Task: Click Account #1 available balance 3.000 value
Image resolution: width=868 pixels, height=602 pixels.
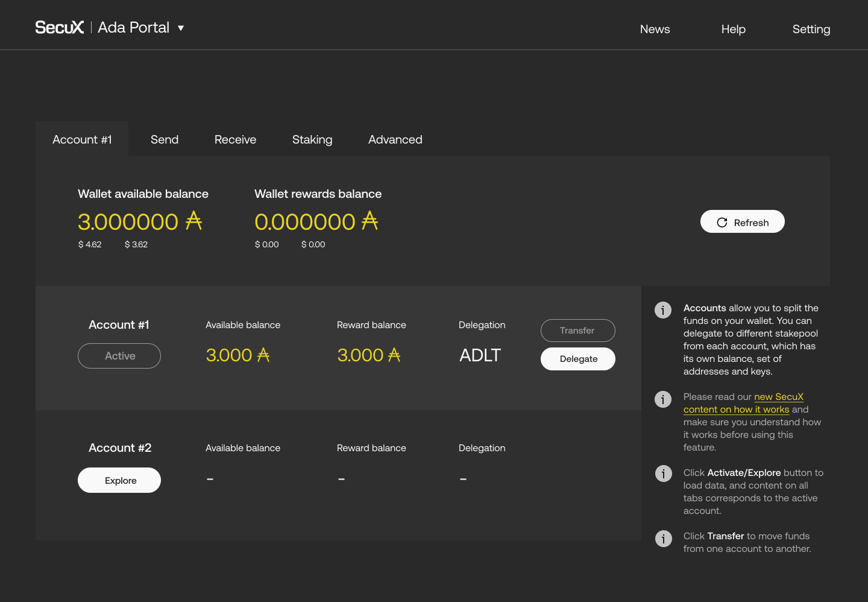Action: (x=237, y=355)
